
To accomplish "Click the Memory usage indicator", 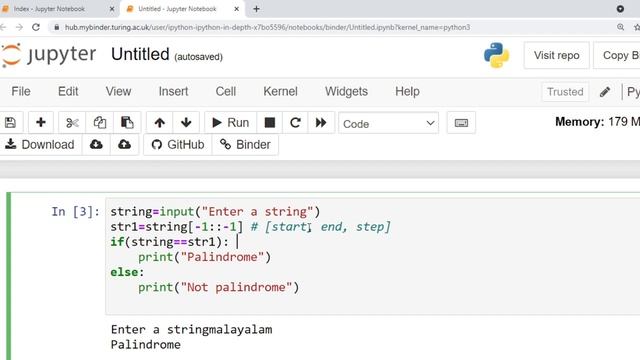I will tap(597, 122).
